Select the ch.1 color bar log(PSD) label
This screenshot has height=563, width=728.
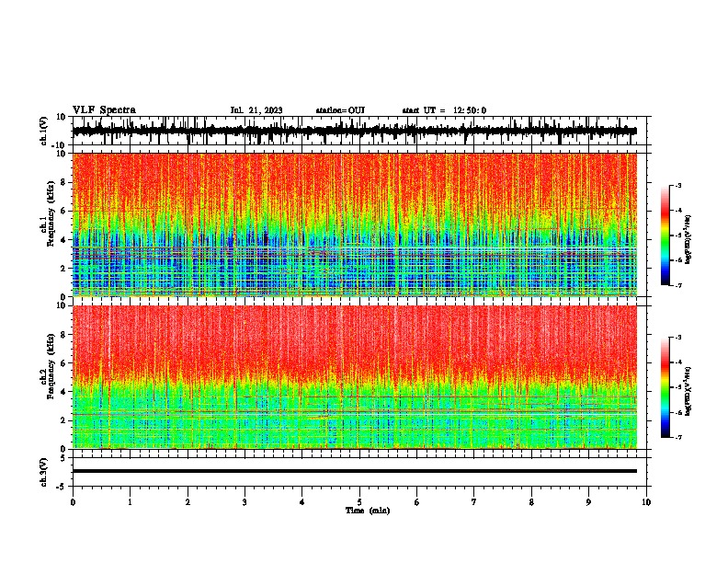pyautogui.click(x=688, y=240)
